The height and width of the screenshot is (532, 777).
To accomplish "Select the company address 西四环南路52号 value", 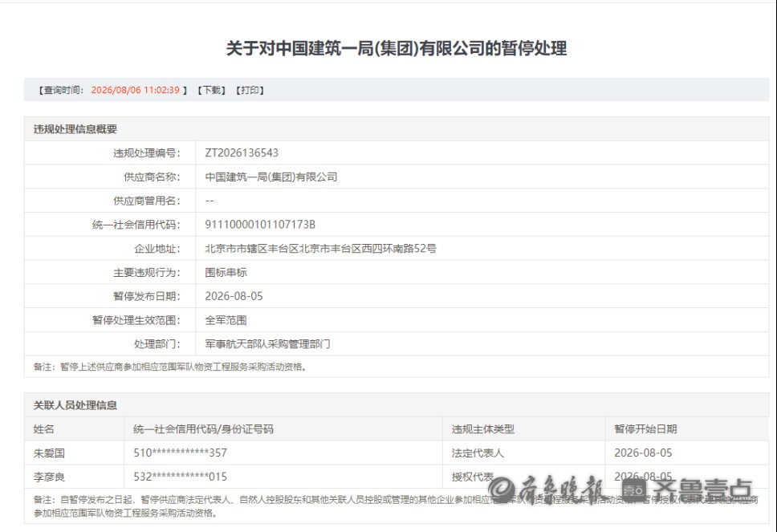I will tap(320, 249).
